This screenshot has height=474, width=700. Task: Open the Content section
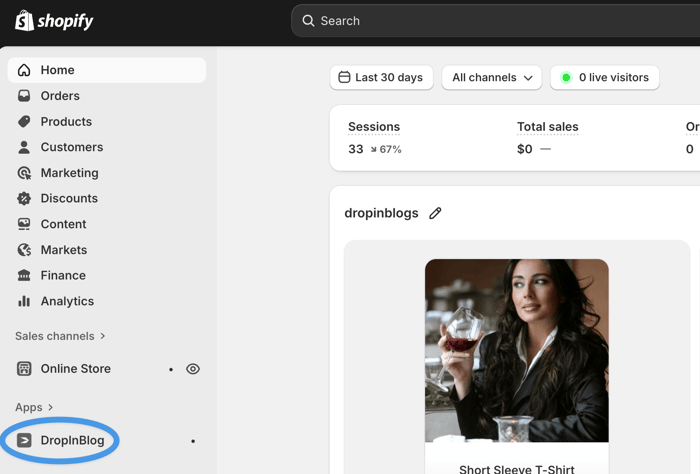click(63, 224)
